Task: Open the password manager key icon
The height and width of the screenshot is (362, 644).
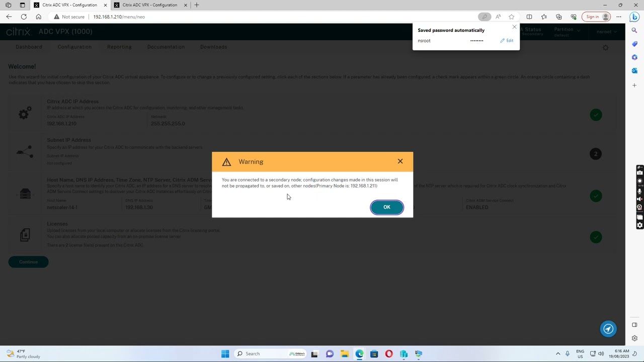Action: [x=484, y=17]
